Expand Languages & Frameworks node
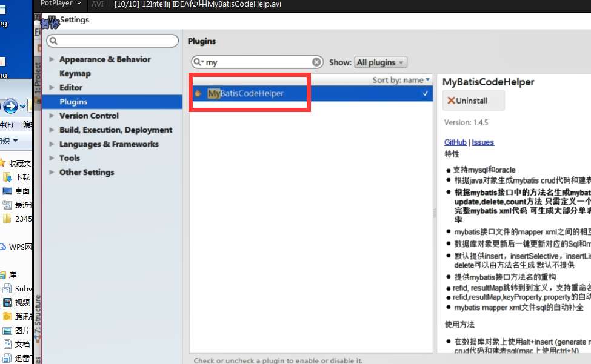Image resolution: width=591 pixels, height=364 pixels. tap(52, 144)
